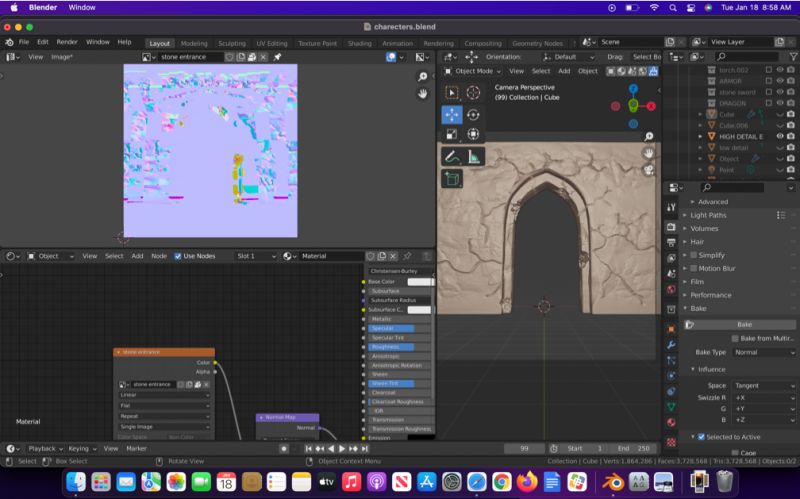The height and width of the screenshot is (499, 800).
Task: Open the Render properties tab
Action: 671,227
